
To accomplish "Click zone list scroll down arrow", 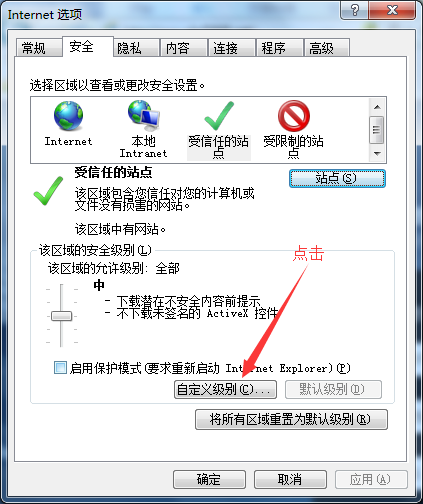I will click(x=377, y=154).
